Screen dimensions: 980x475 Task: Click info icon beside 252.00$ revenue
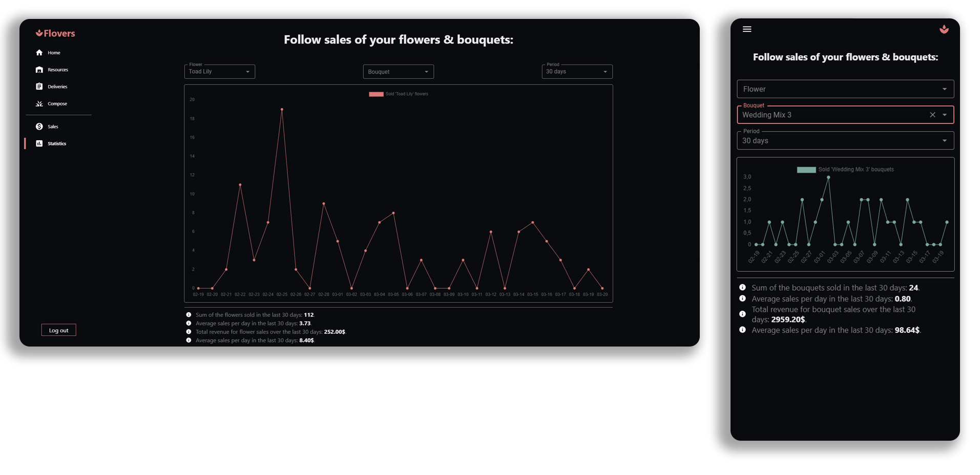189,332
